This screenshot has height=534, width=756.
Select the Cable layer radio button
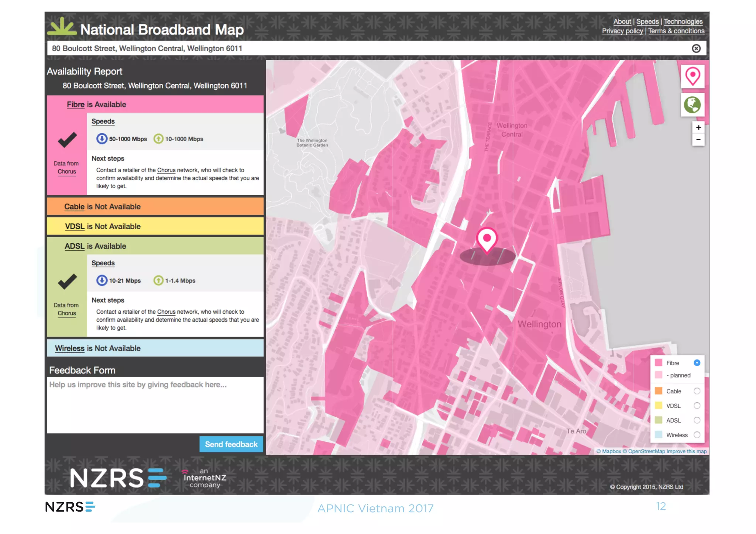tap(697, 391)
